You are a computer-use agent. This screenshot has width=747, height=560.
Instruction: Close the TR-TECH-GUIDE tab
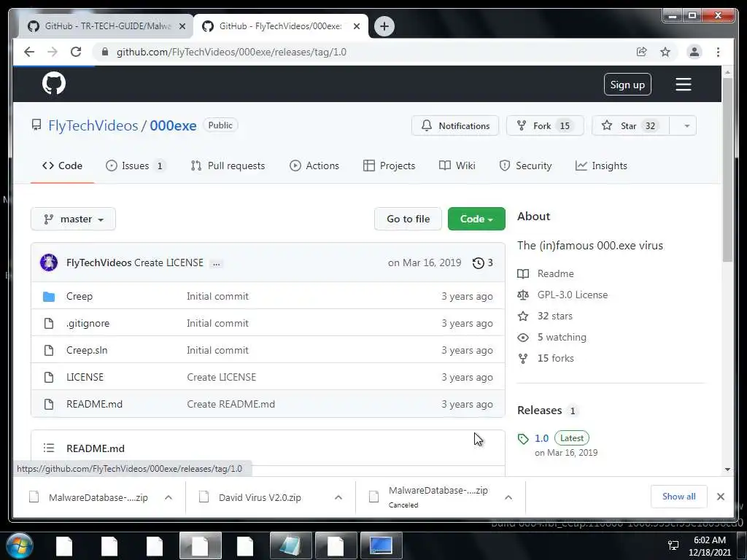182,26
